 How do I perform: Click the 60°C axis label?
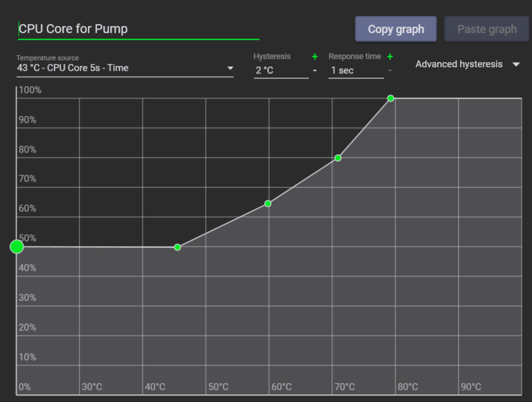tap(281, 387)
